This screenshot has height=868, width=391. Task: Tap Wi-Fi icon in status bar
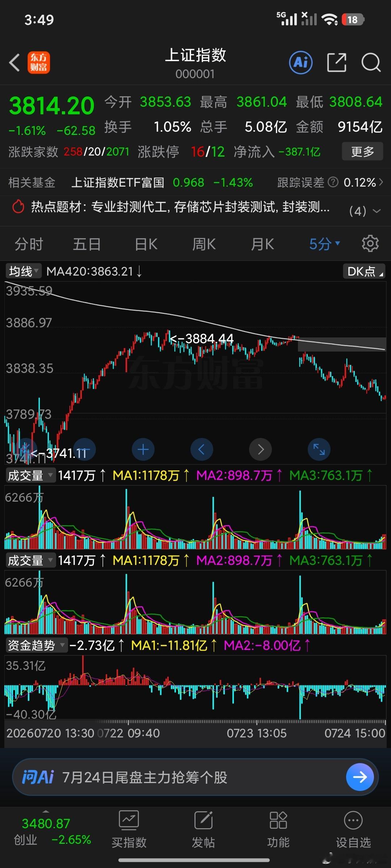(329, 20)
